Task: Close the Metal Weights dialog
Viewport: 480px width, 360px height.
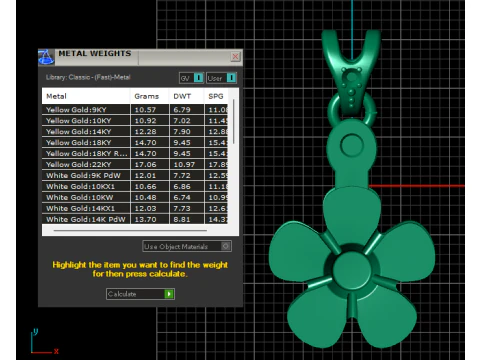Action: [235, 56]
